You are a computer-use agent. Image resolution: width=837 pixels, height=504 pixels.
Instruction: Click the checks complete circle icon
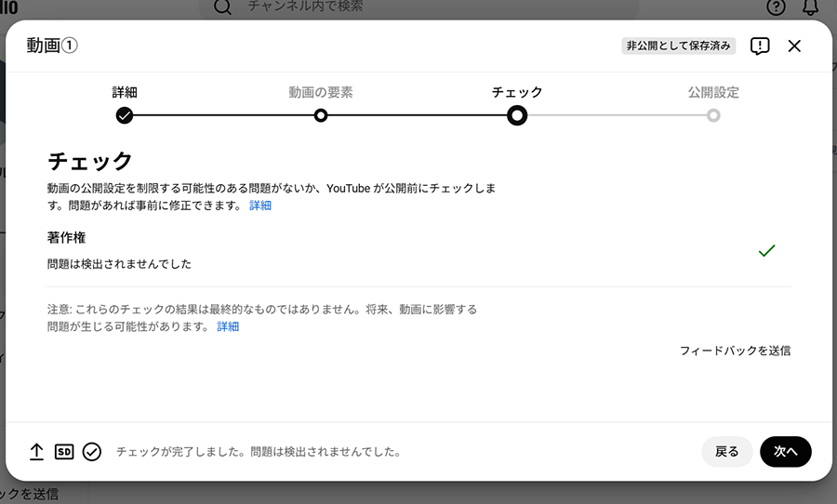pos(91,452)
